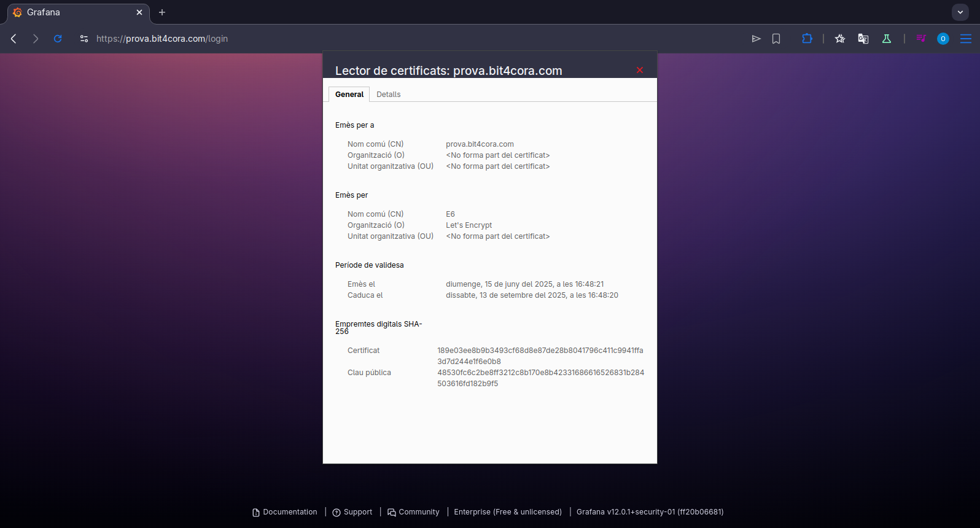Switch to the Detalls tab
Viewport: 980px width, 528px height.
point(389,95)
